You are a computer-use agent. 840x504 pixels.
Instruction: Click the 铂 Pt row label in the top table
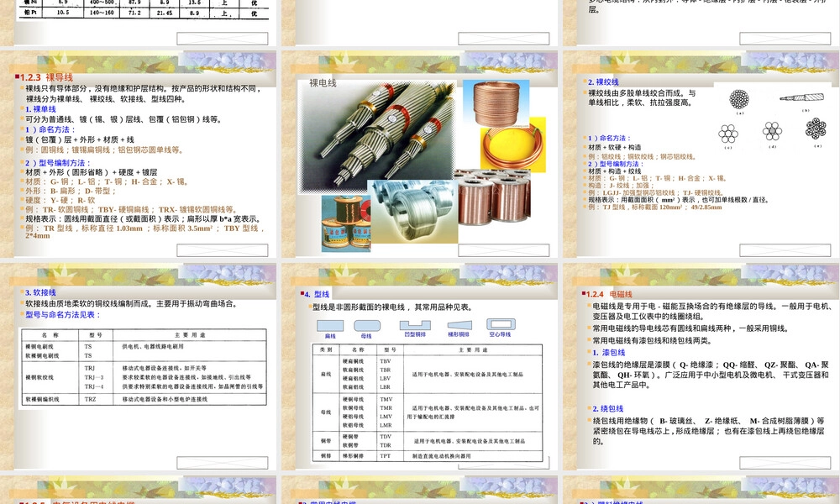(30, 13)
